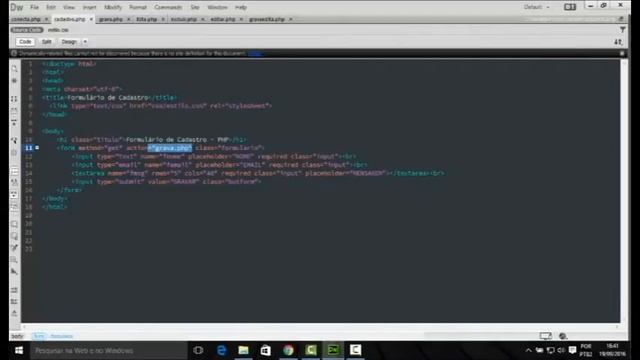Switch to the excluir.php document tab

pos(184,19)
